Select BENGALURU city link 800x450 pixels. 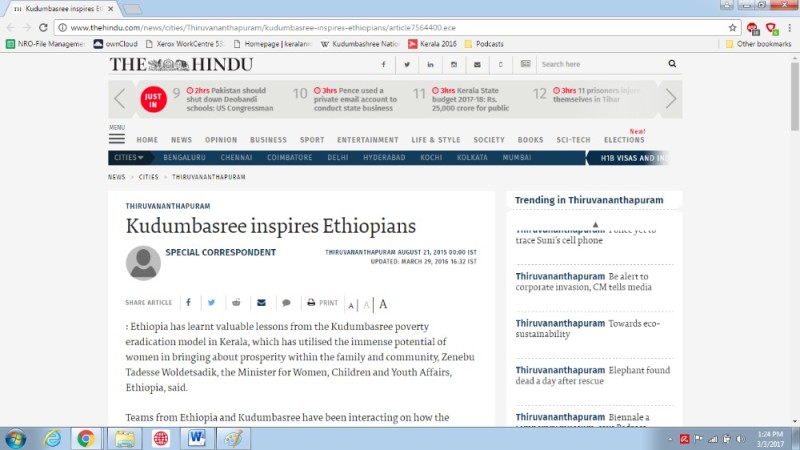pyautogui.click(x=184, y=158)
